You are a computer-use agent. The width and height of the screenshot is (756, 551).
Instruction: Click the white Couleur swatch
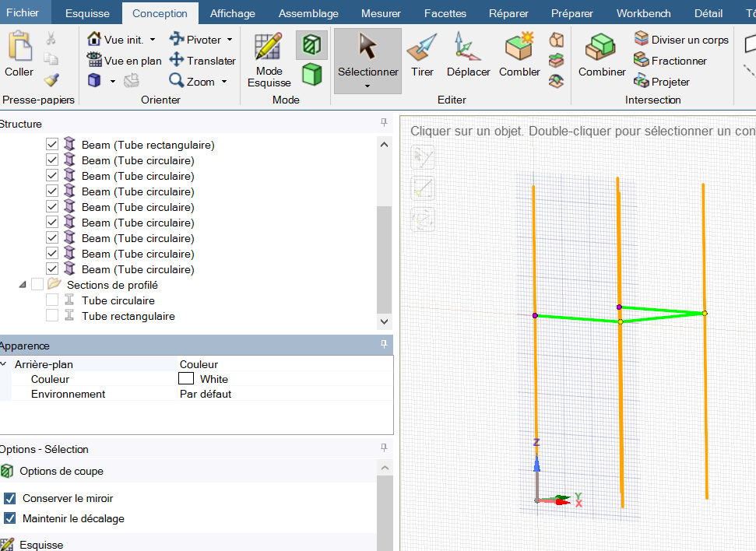click(x=186, y=379)
